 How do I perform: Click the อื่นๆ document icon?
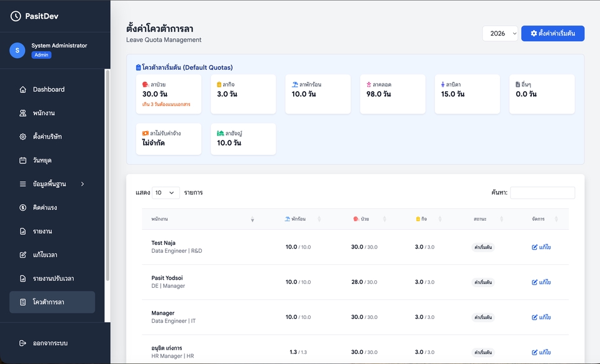(517, 84)
